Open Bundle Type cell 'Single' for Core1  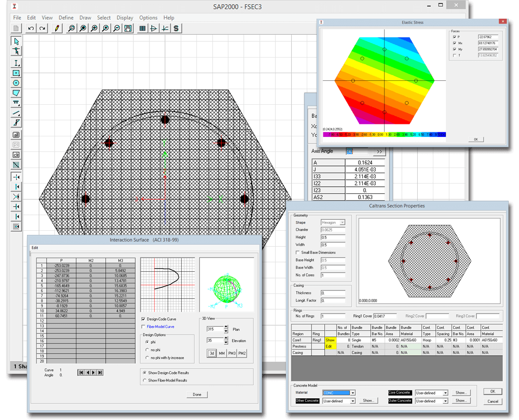pyautogui.click(x=361, y=340)
